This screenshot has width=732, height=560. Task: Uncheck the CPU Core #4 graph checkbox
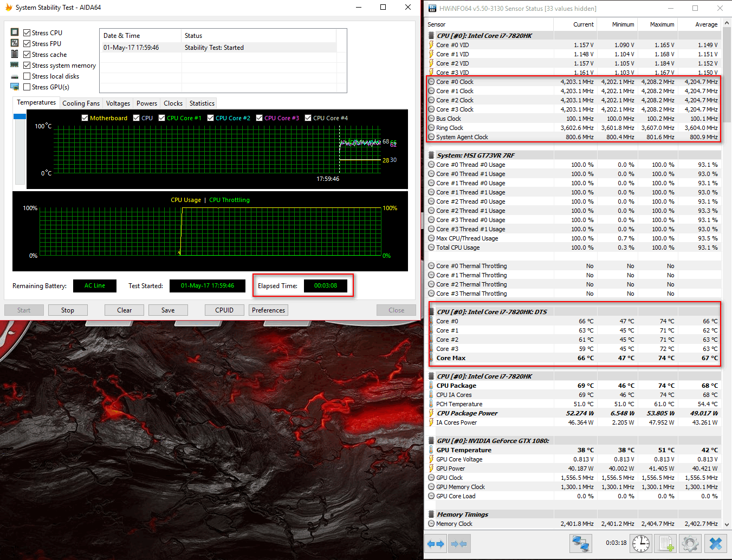[308, 118]
